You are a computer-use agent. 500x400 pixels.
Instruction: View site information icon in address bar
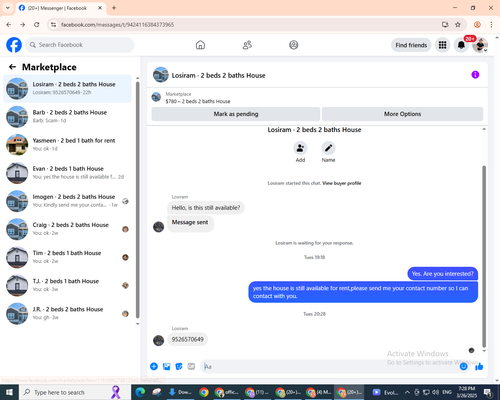click(53, 25)
